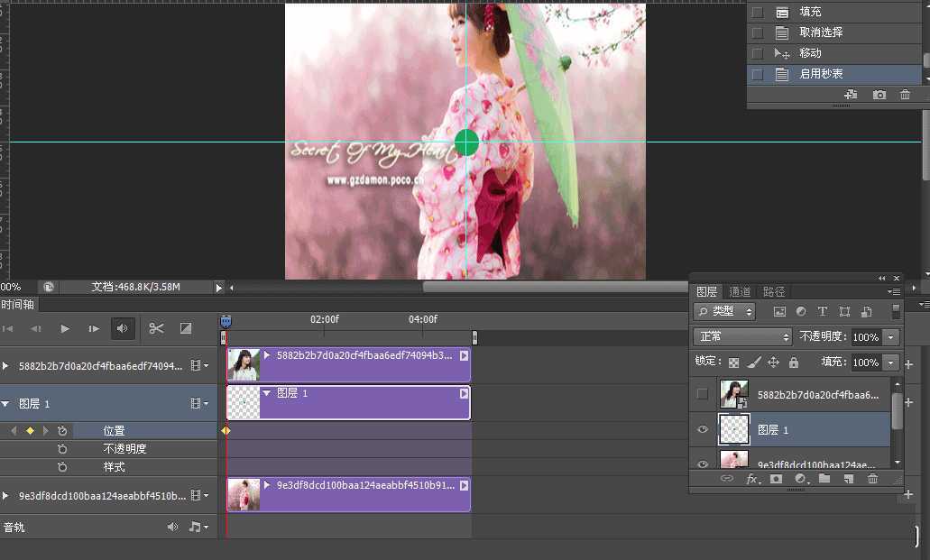Collapse triangle inside 图层 1 purple clip
Viewport: 930px width, 560px height.
pyautogui.click(x=267, y=393)
